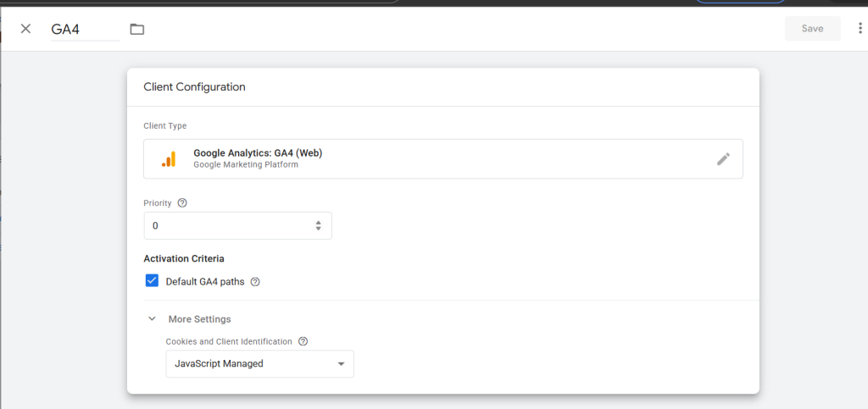Image resolution: width=868 pixels, height=409 pixels.
Task: Click the More Settings section label
Action: pyautogui.click(x=200, y=319)
